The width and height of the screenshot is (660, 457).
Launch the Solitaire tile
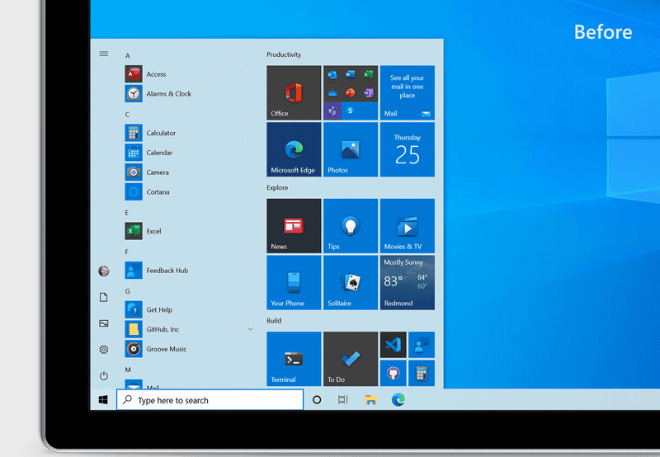(350, 282)
